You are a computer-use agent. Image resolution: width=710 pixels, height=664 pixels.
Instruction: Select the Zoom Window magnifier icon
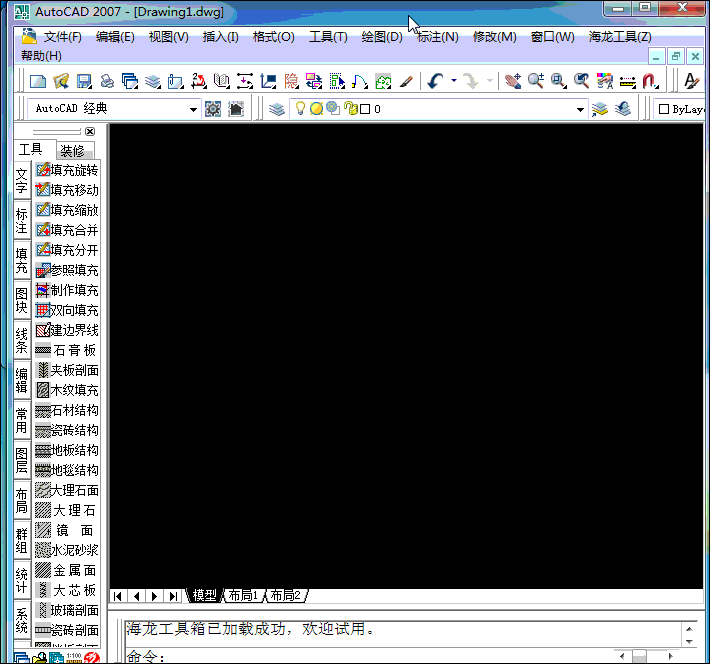pos(559,82)
